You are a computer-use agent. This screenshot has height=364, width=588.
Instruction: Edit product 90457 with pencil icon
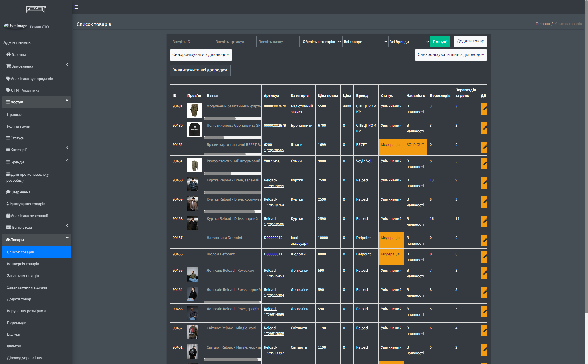484,240
